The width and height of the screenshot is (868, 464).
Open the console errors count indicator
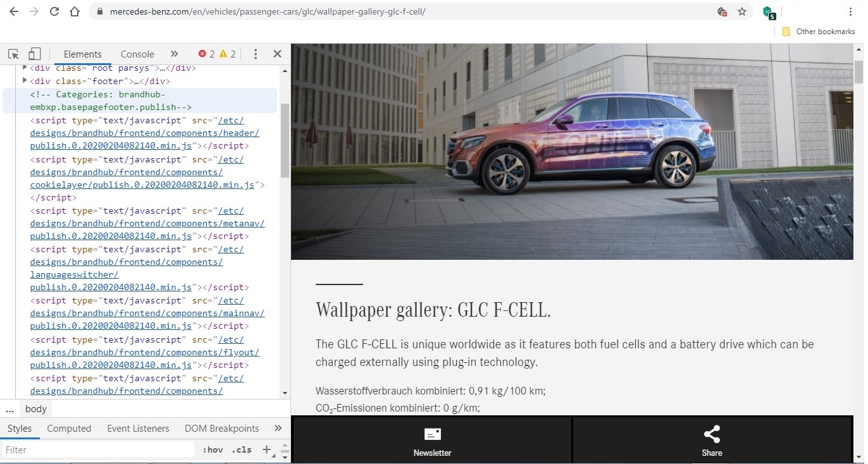(206, 54)
